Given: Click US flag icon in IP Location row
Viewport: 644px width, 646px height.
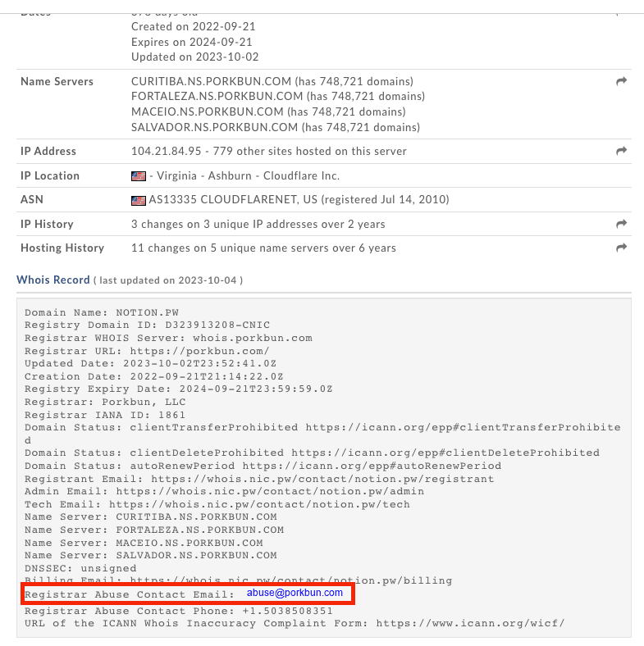Looking at the screenshot, I should click(x=139, y=176).
